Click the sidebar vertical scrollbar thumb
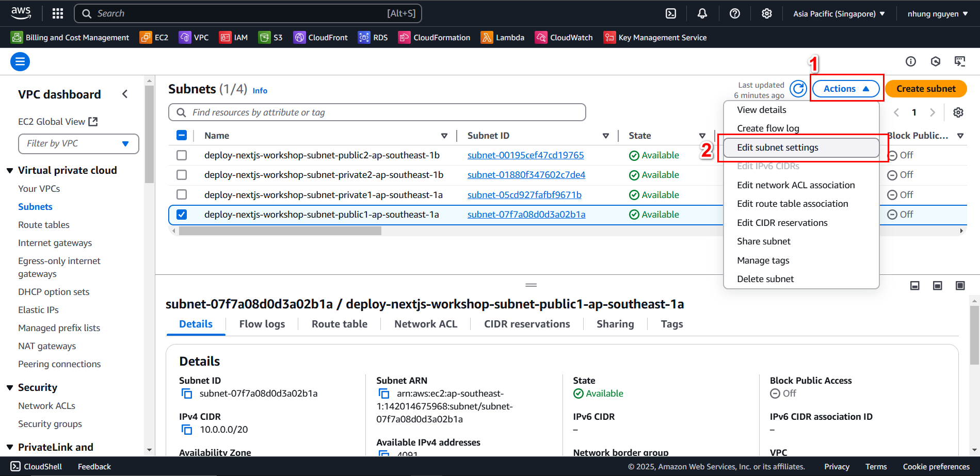 [149, 134]
